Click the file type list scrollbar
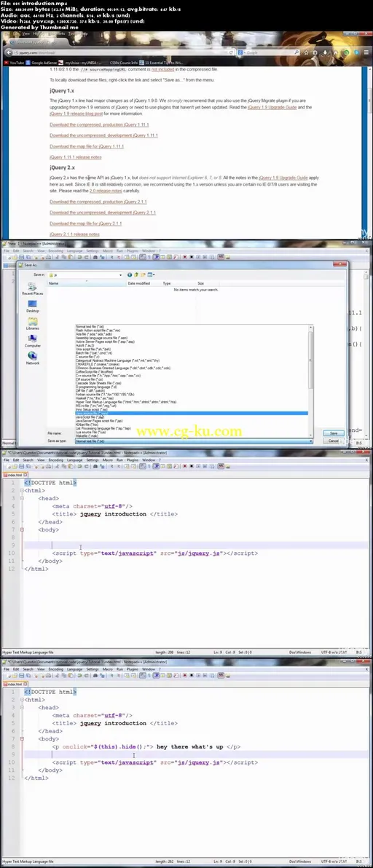The width and height of the screenshot is (373, 868). point(310,381)
